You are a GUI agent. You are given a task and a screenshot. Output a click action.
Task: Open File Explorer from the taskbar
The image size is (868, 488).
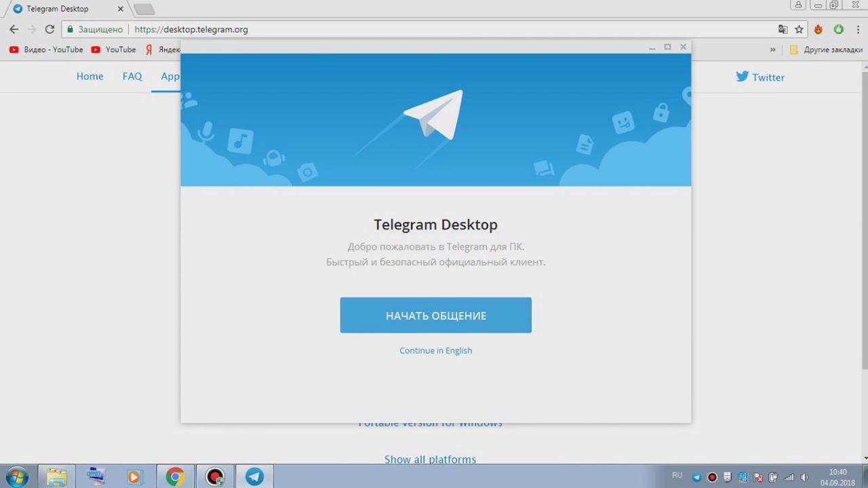57,476
